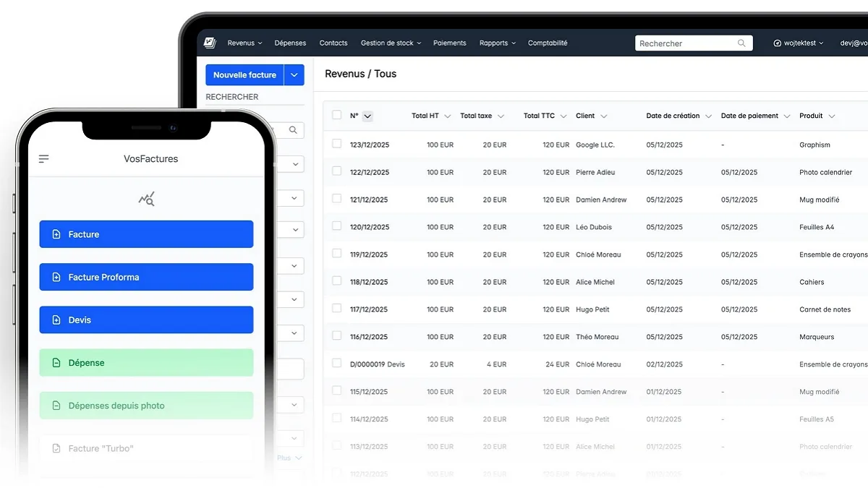Check the box for invoice 123/12/2025
The height and width of the screenshot is (488, 868).
coord(336,144)
